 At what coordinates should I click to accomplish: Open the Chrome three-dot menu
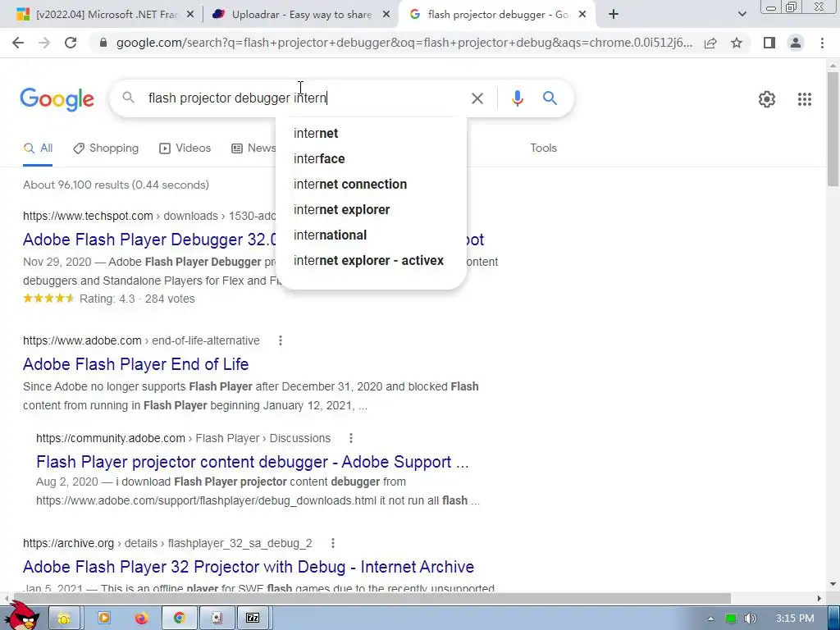(x=822, y=43)
